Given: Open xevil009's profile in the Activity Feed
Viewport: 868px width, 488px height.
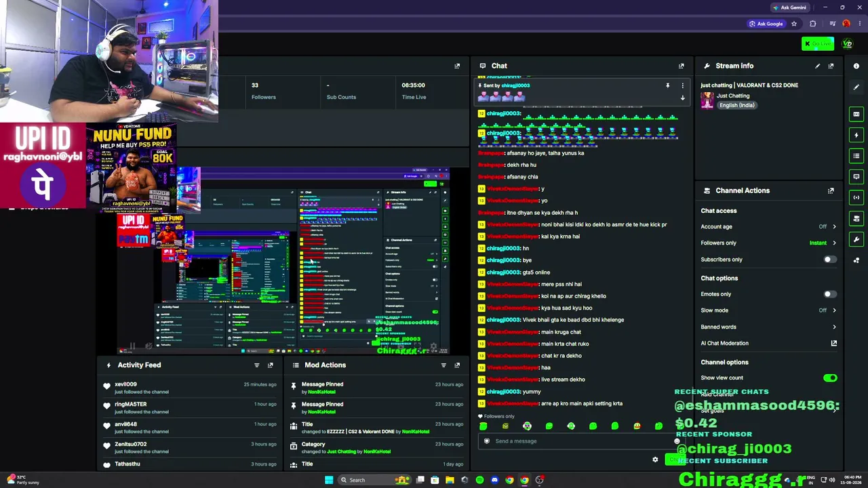Looking at the screenshot, I should pyautogui.click(x=125, y=384).
